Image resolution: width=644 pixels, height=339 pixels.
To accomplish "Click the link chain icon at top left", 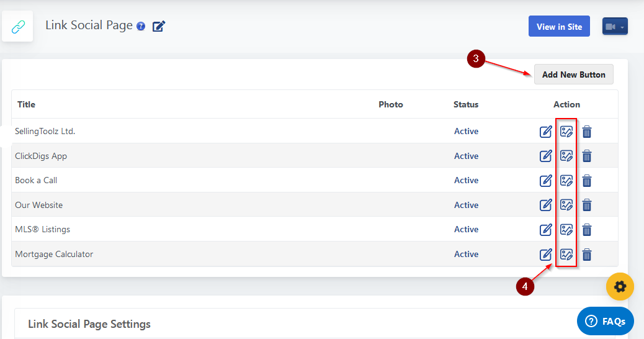I will (17, 27).
